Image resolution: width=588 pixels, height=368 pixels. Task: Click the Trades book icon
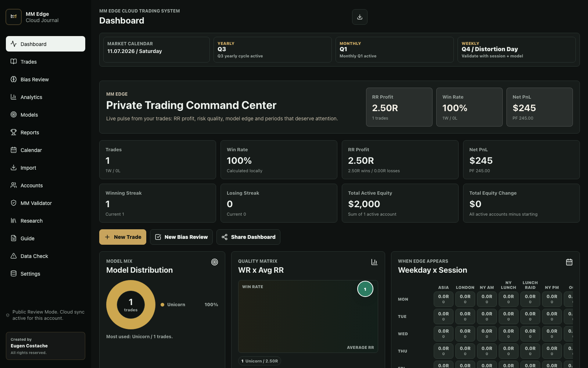(x=14, y=61)
